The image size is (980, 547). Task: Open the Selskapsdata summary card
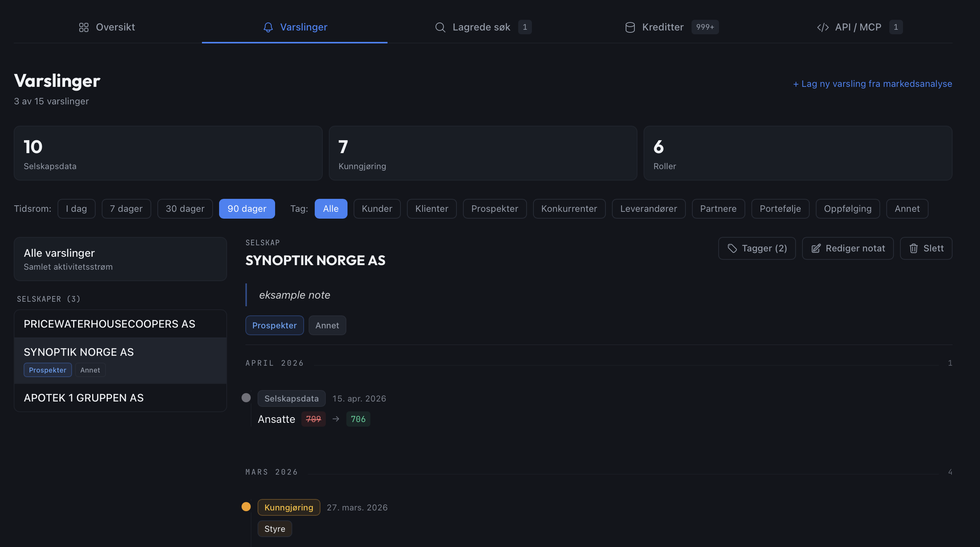(168, 153)
